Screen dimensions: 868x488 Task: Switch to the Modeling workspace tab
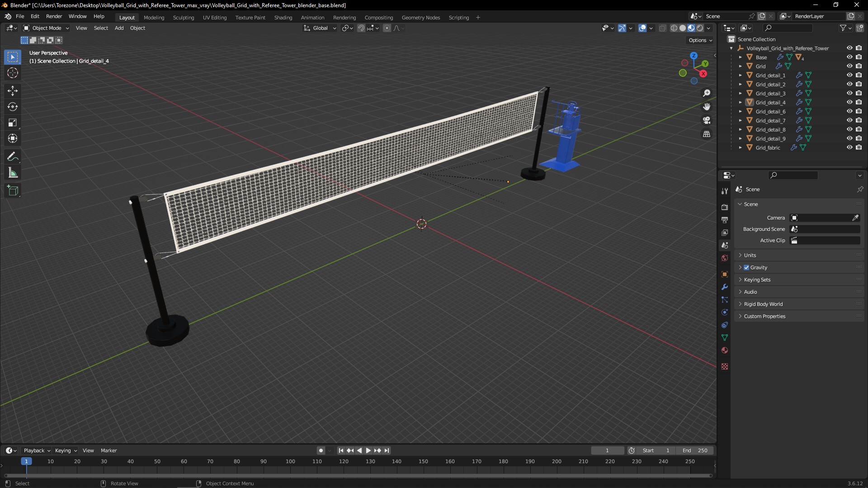click(x=154, y=18)
